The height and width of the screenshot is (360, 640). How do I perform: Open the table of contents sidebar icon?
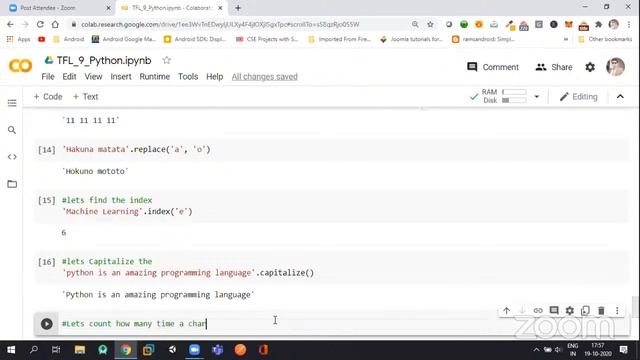click(x=12, y=103)
